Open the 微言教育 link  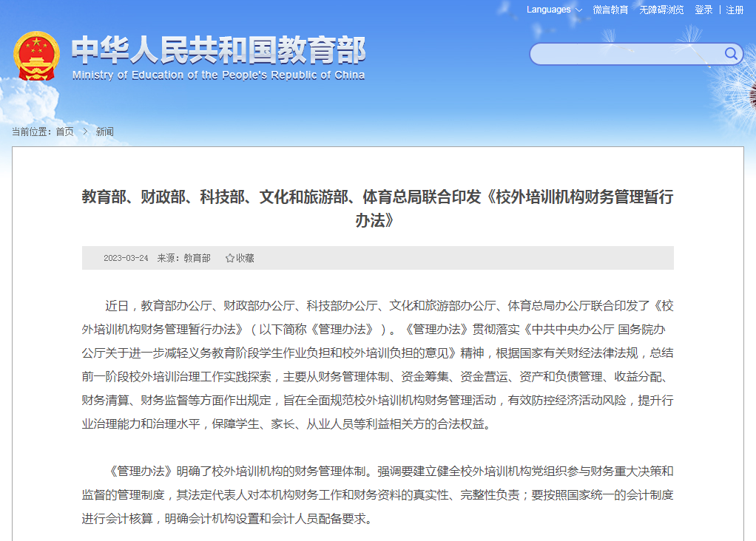[x=610, y=10]
